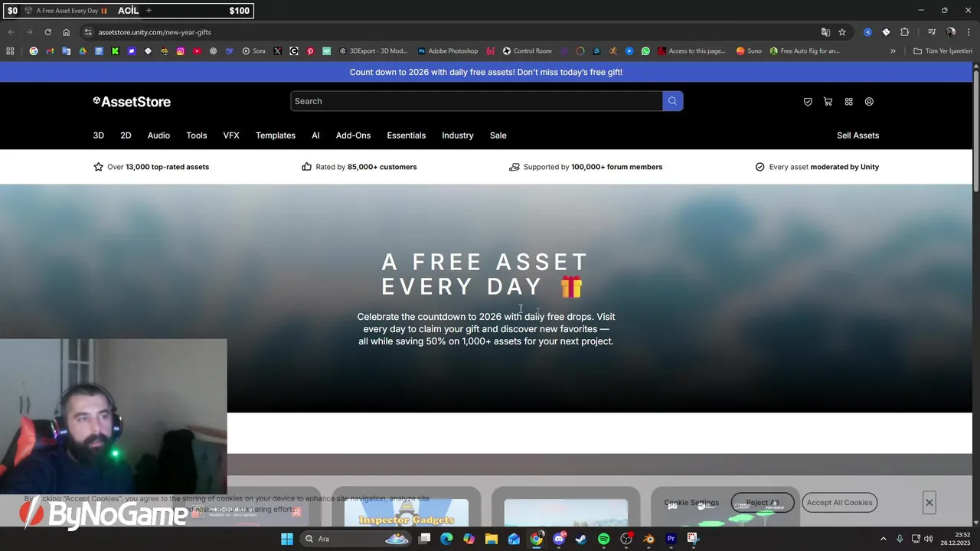This screenshot has height=551, width=980.
Task: Open Discord from the taskbar
Action: pyautogui.click(x=559, y=539)
